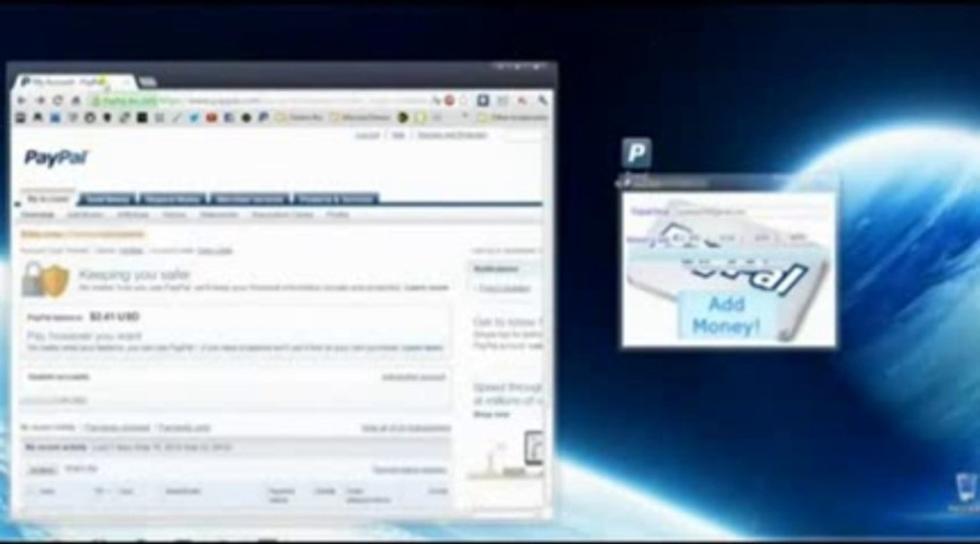The width and height of the screenshot is (980, 544).
Task: Click the Log Out link
Action: point(367,135)
